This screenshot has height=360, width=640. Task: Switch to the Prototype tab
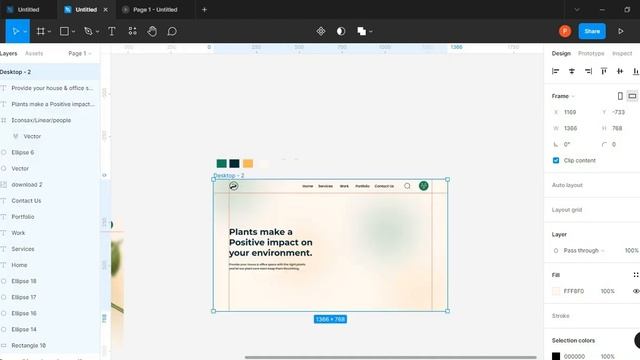[591, 53]
